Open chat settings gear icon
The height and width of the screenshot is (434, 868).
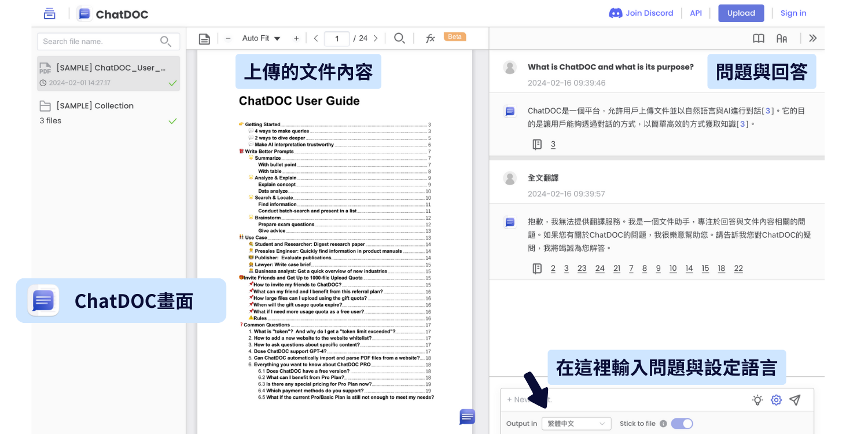point(776,400)
